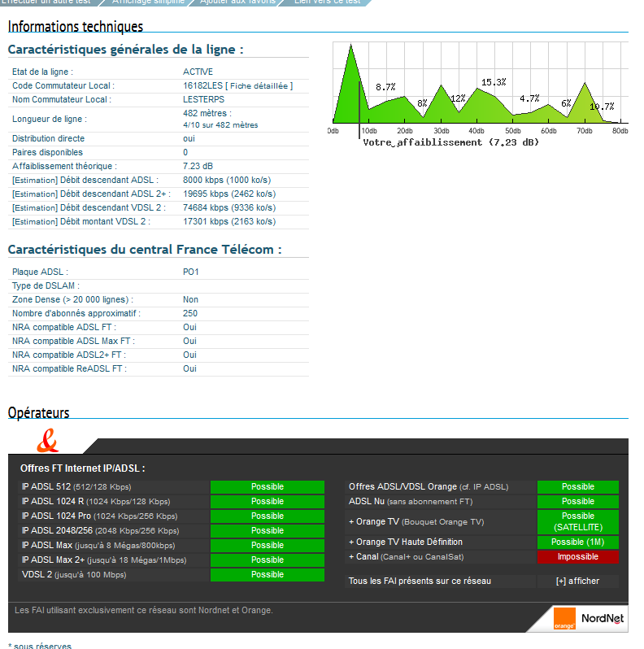644x649 pixels.
Task: Click the 15.3% label on the graph
Action: pyautogui.click(x=494, y=82)
